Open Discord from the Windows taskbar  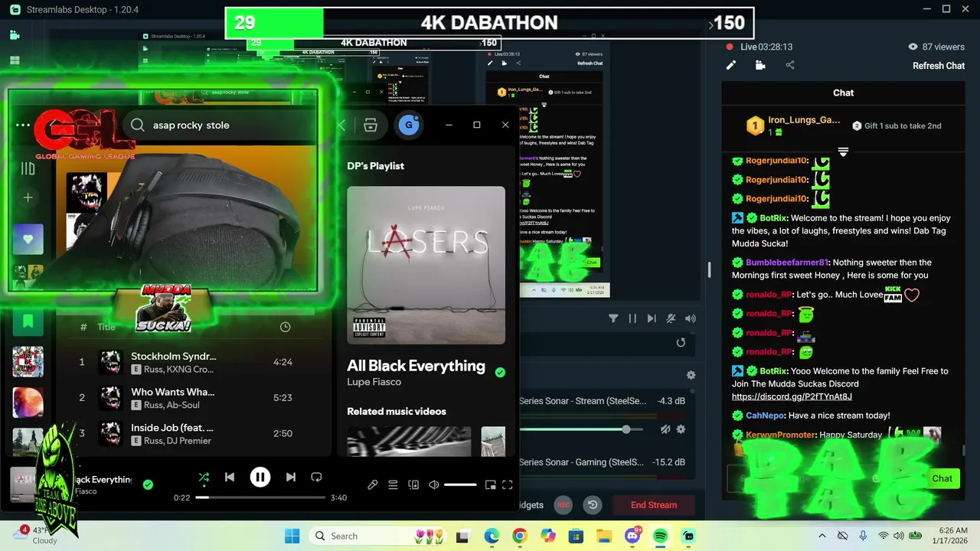coord(633,536)
